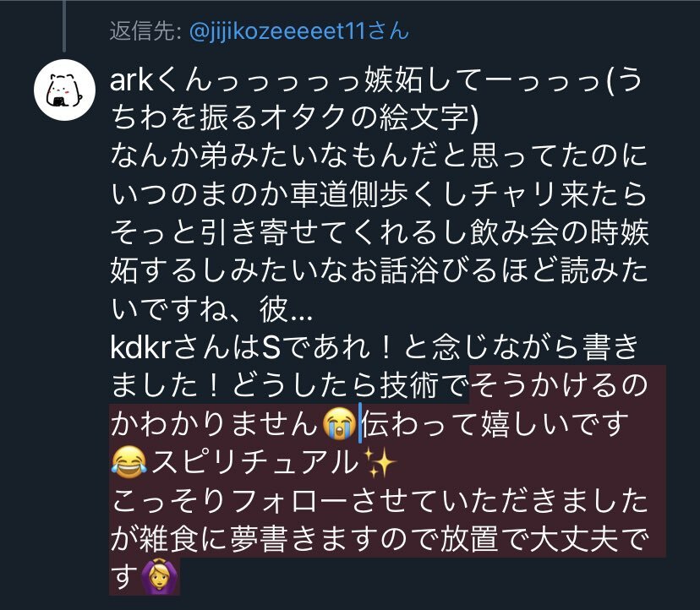
Task: Click the blue text selection cursor
Action: coord(360,423)
